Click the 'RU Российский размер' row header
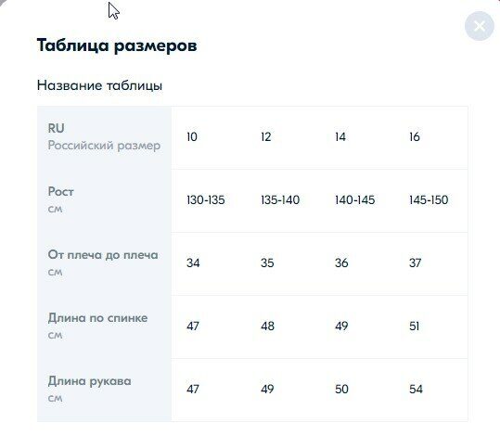500x448 pixels. coord(104,136)
